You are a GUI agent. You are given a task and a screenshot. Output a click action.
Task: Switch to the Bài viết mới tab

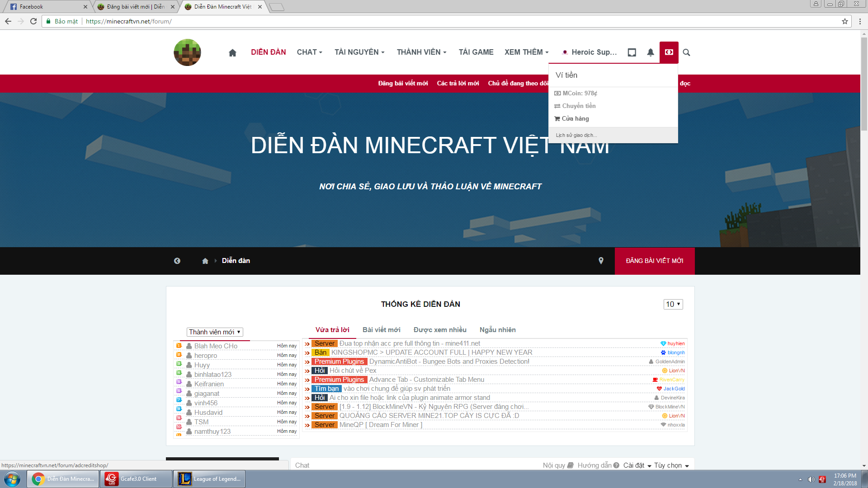point(381,330)
